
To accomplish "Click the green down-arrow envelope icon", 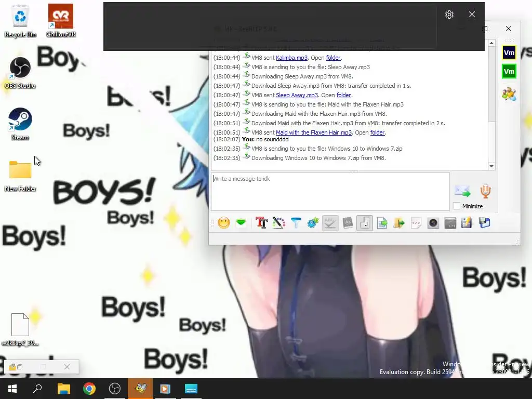I will click(x=241, y=223).
